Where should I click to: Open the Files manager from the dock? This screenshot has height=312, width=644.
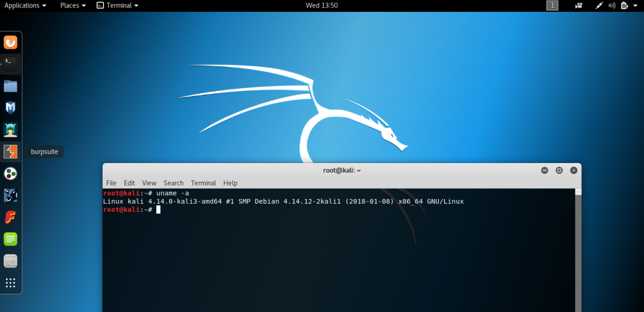point(10,86)
